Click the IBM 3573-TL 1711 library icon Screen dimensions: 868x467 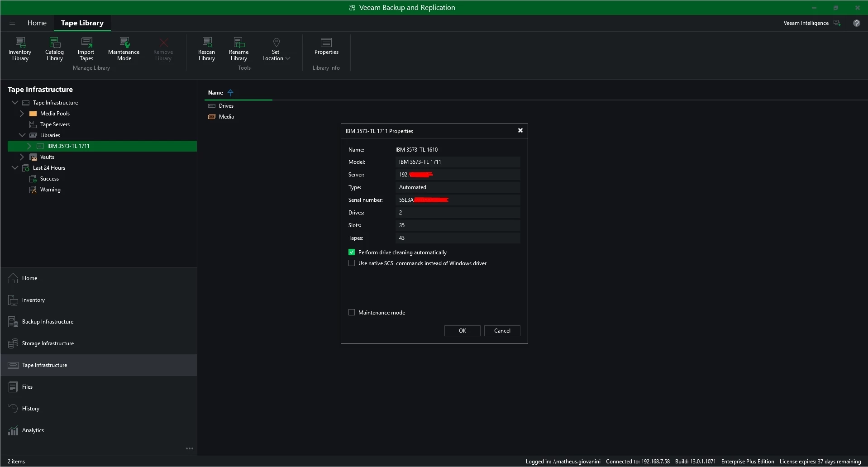[40, 146]
